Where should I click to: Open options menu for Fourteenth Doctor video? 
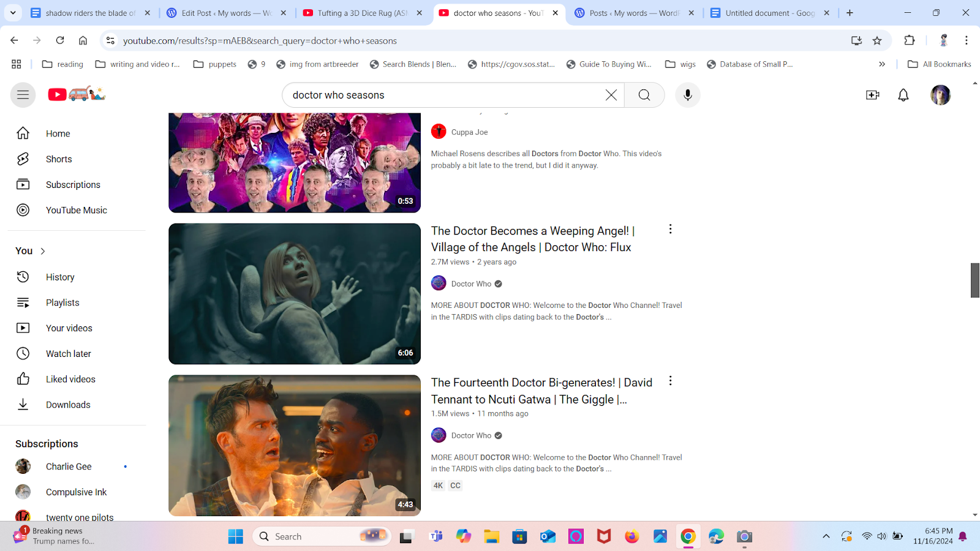[x=670, y=381]
